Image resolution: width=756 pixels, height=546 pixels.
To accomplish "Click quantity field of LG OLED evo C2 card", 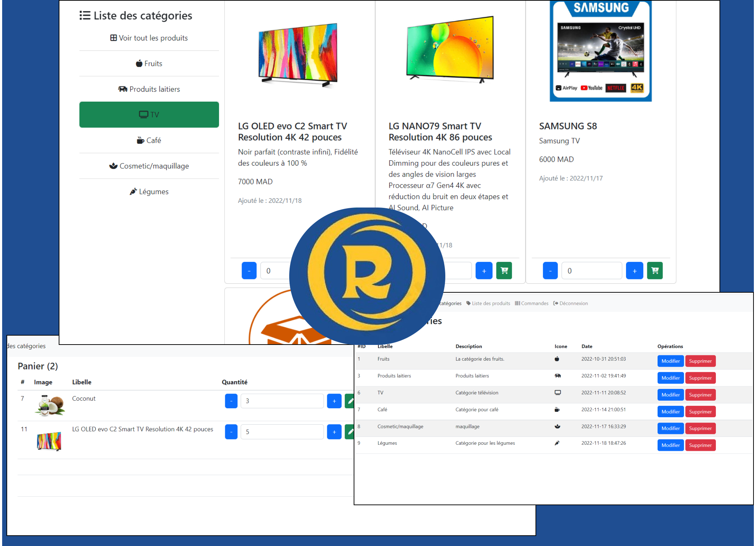I will 276,270.
